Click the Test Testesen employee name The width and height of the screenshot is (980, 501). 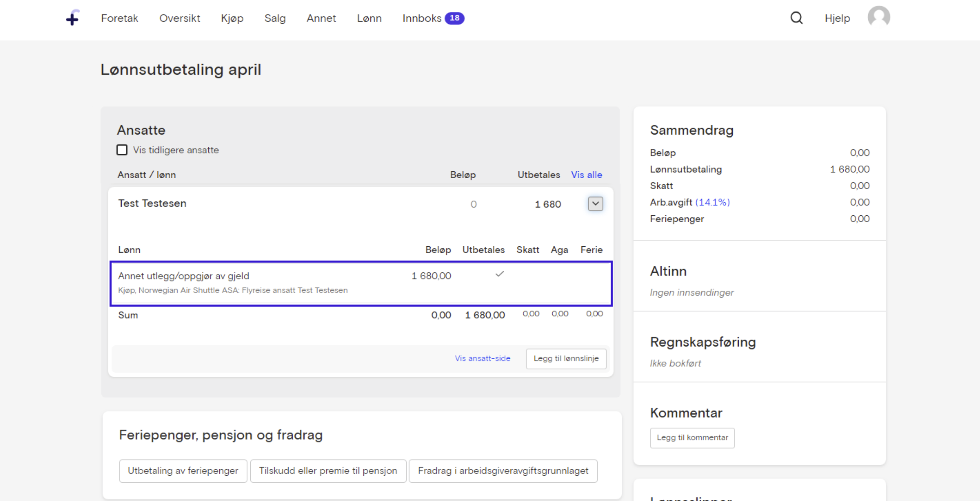coord(152,203)
